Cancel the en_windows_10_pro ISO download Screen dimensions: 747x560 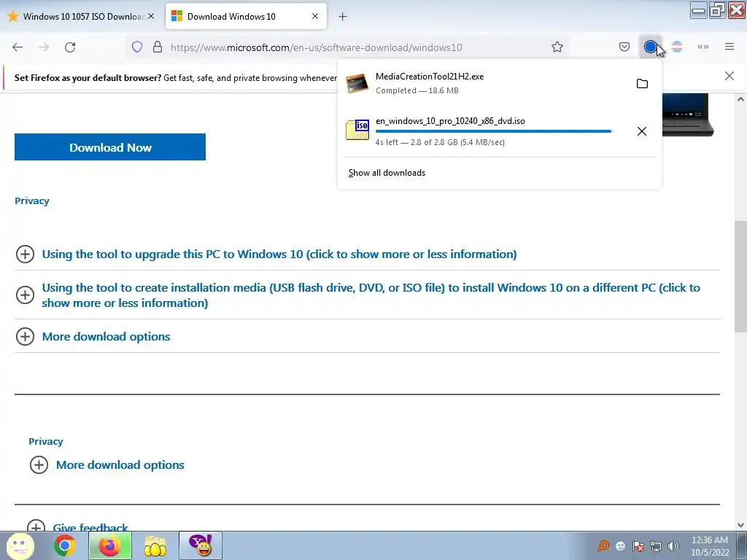point(642,131)
